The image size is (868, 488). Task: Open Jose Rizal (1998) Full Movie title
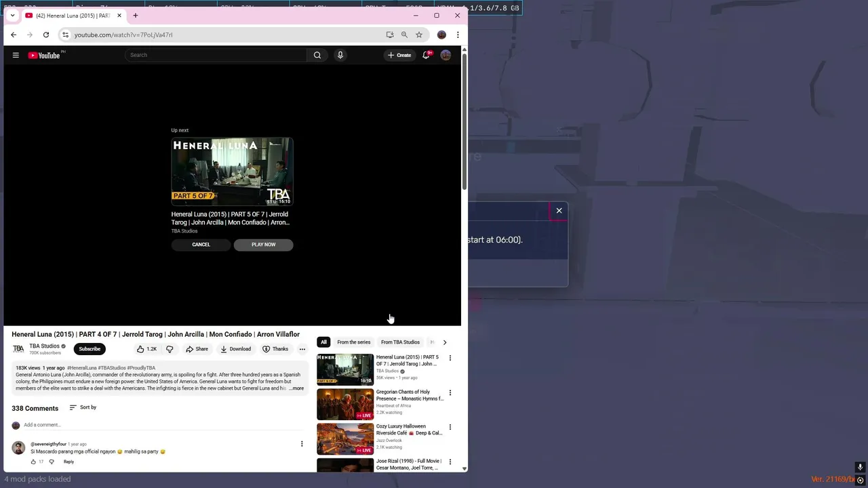[409, 464]
